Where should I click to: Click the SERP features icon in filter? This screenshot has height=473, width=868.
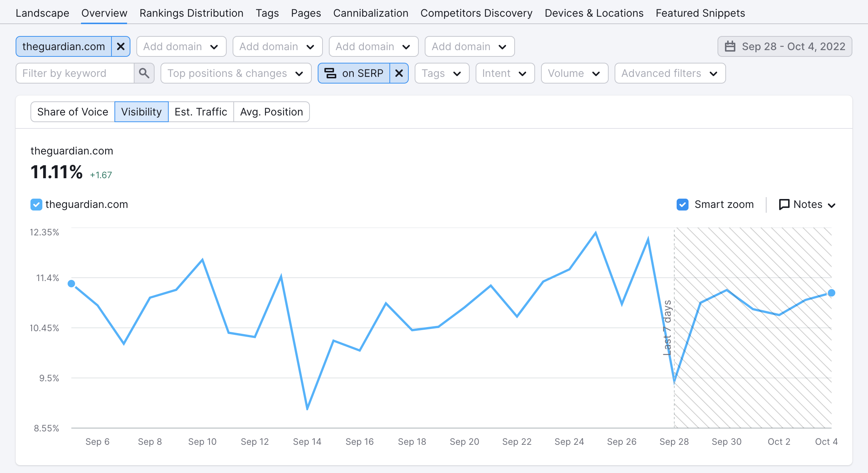click(x=330, y=73)
